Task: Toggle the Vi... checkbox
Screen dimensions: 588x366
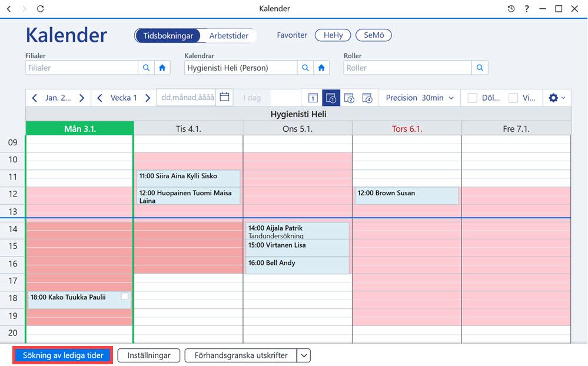Action: coord(513,98)
